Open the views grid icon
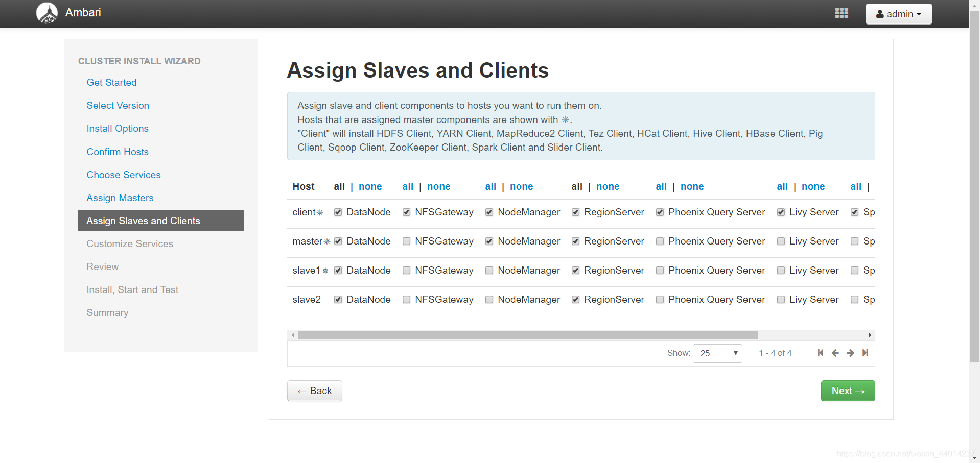This screenshot has width=980, height=463. [x=842, y=13]
